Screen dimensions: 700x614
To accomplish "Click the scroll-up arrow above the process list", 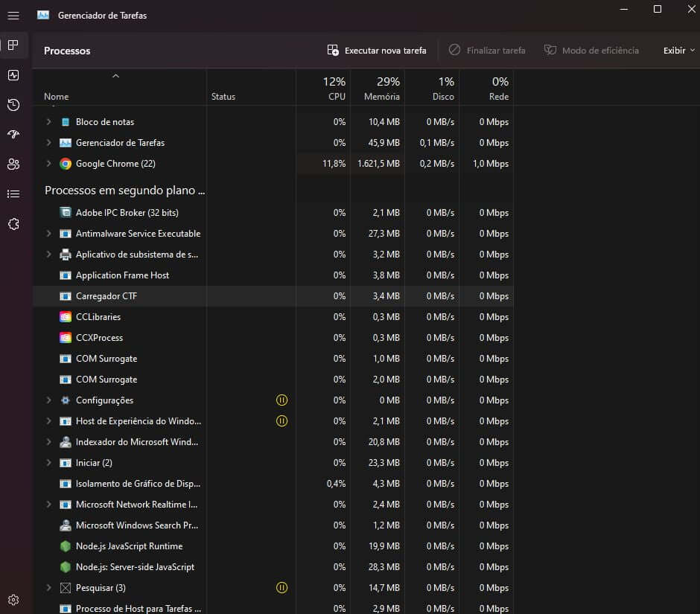I will pos(115,75).
